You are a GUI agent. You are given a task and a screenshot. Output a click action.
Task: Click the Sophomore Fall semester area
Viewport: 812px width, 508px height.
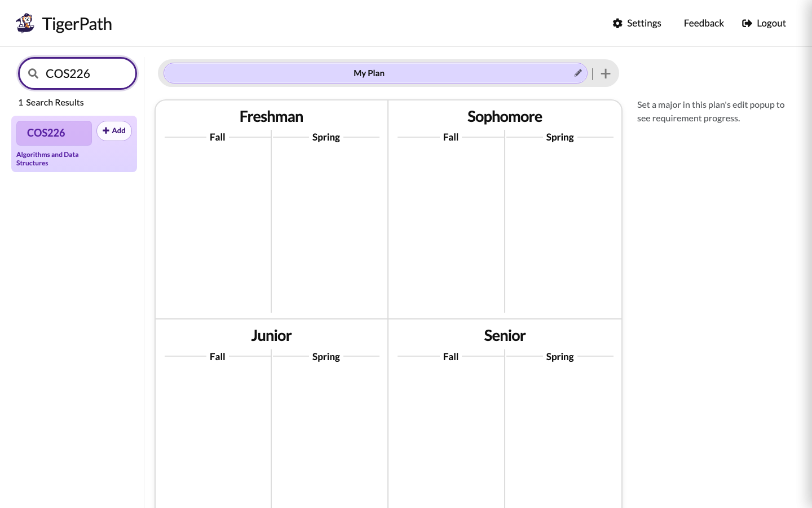pos(451,226)
